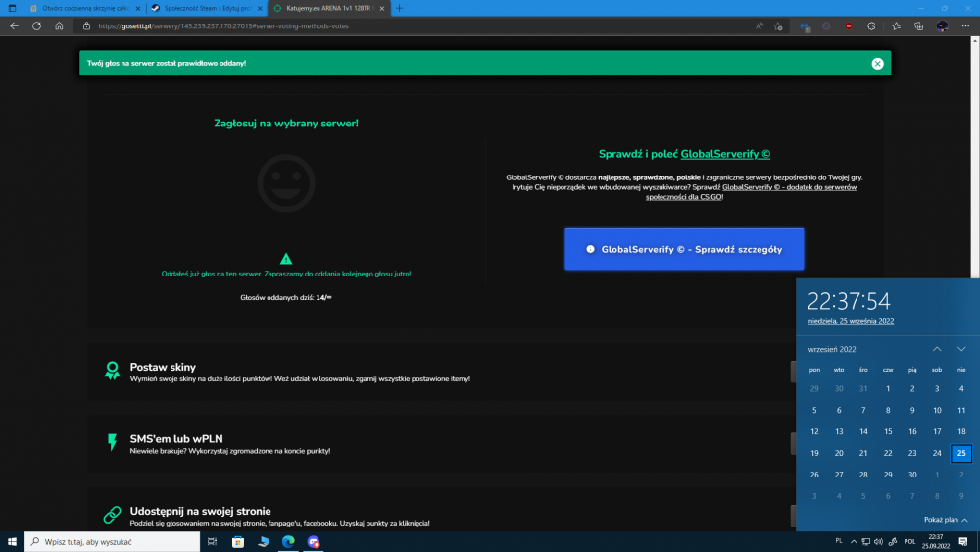This screenshot has width=980, height=552.
Task: Open the browser home page icon
Action: pos(59,26)
